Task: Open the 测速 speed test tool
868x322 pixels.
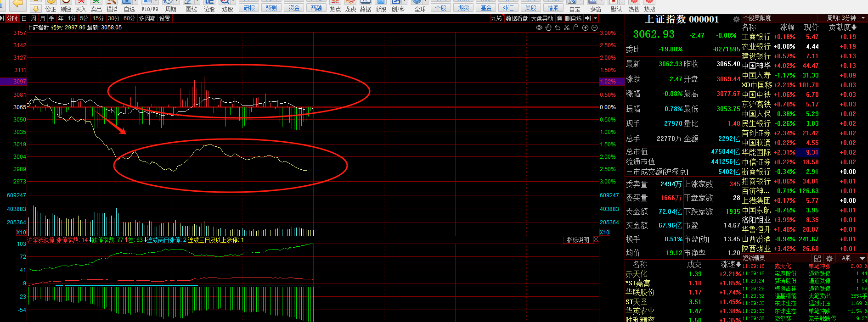Action: tap(66, 6)
